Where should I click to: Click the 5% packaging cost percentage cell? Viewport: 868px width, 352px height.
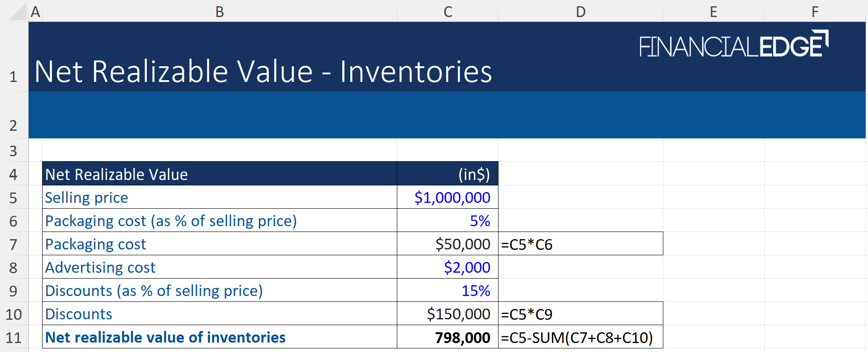pyautogui.click(x=447, y=221)
